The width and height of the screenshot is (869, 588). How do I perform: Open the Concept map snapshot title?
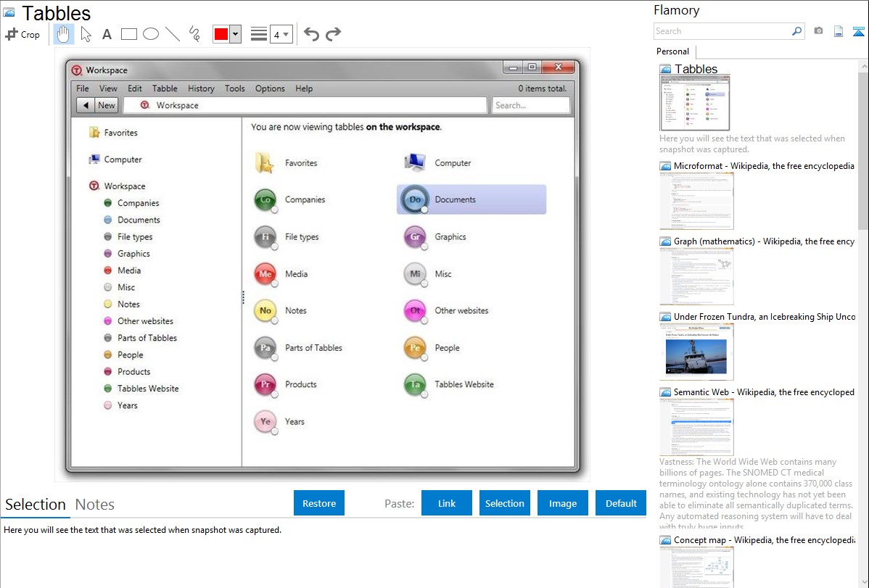click(x=765, y=539)
